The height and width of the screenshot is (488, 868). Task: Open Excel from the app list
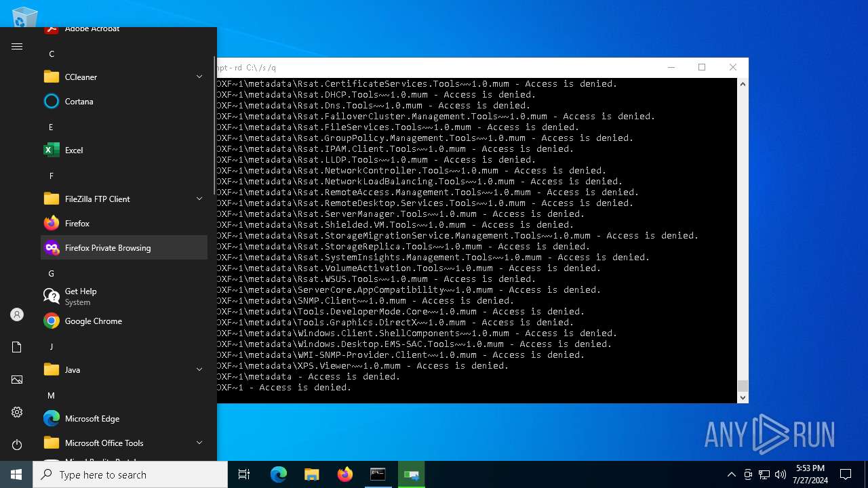pos(124,150)
